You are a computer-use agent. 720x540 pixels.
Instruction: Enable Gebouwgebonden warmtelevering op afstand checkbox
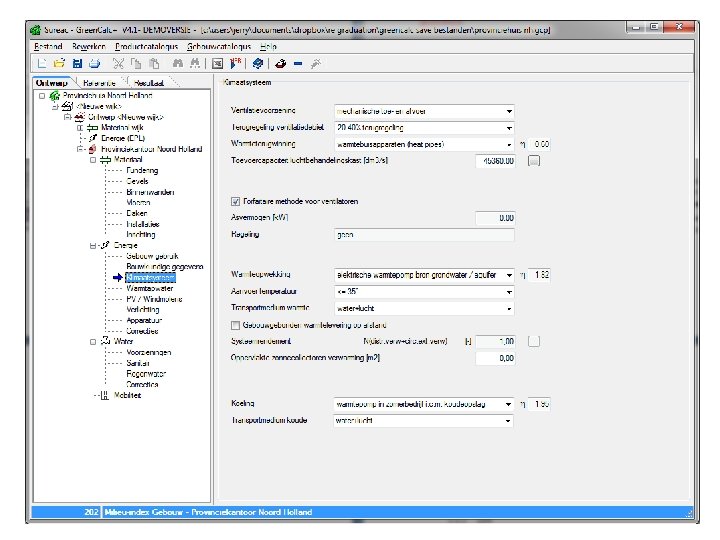(x=236, y=326)
